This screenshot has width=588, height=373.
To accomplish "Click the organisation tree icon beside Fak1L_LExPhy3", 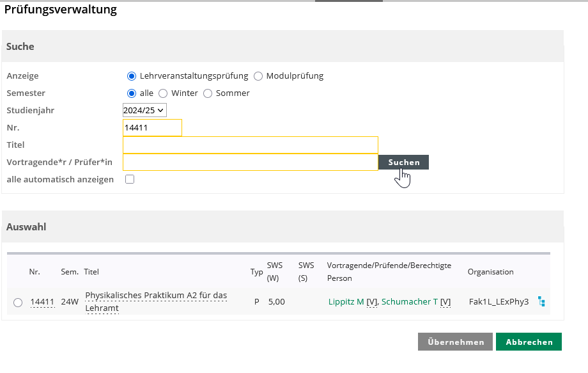I will pos(541,301).
